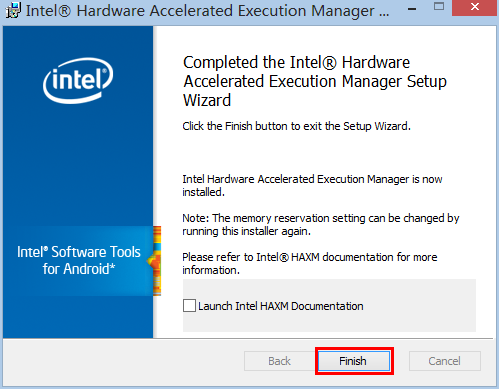499x389 pixels.
Task: Click the window title bar text
Action: [x=207, y=11]
